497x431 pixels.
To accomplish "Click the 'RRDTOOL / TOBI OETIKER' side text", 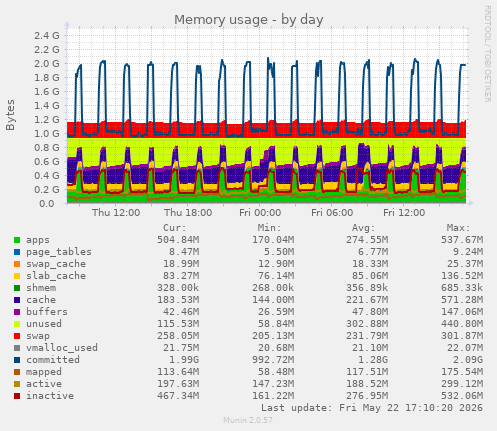I will point(487,54).
